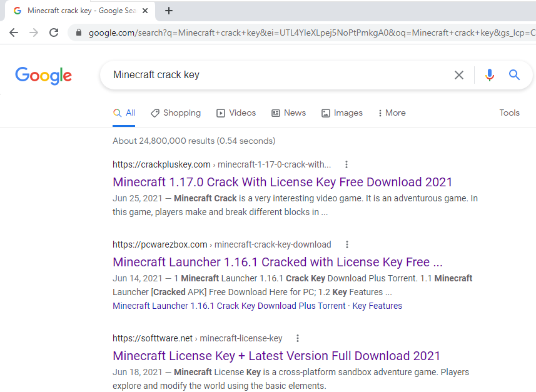Click the Google favicon on the browser tab
This screenshot has height=392, width=536.
[x=18, y=11]
